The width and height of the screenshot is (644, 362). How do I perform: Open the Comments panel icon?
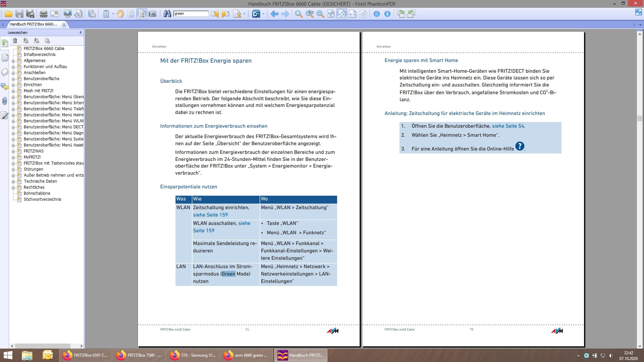[x=5, y=86]
